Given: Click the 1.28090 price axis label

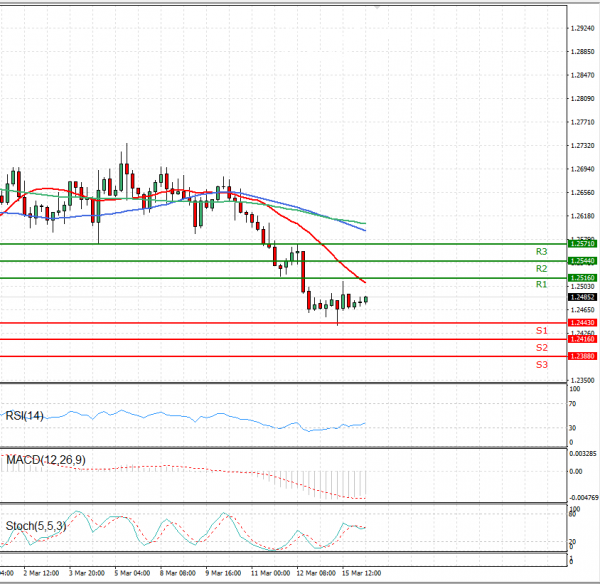Looking at the screenshot, I should [x=582, y=99].
